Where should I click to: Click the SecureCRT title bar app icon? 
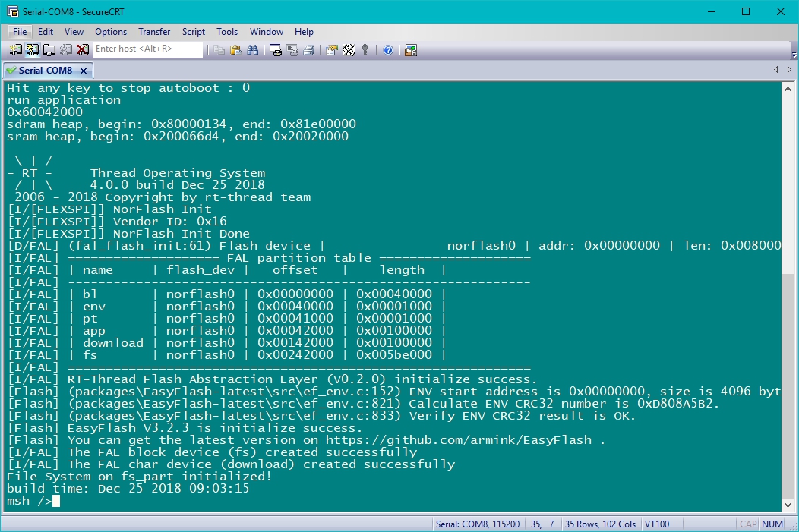click(13, 11)
